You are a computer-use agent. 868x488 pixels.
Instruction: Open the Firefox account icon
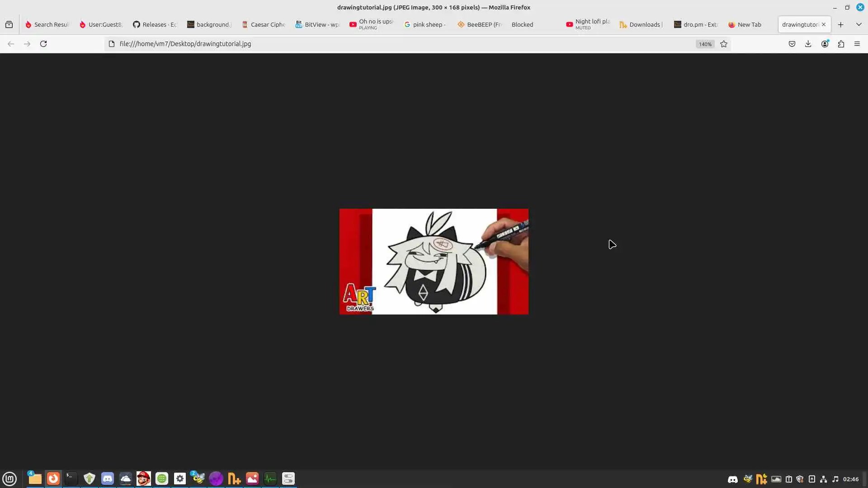825,44
